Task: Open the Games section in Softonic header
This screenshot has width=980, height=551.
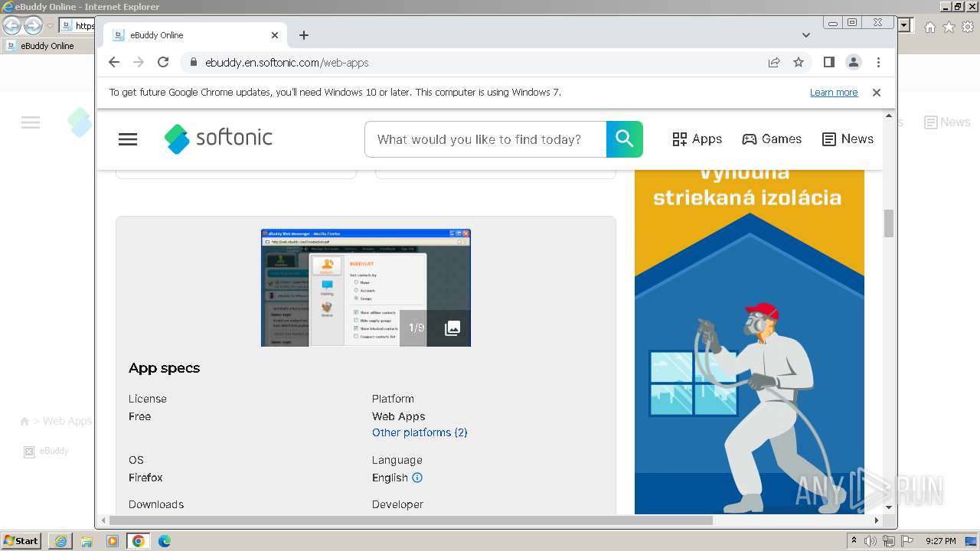Action: click(772, 139)
